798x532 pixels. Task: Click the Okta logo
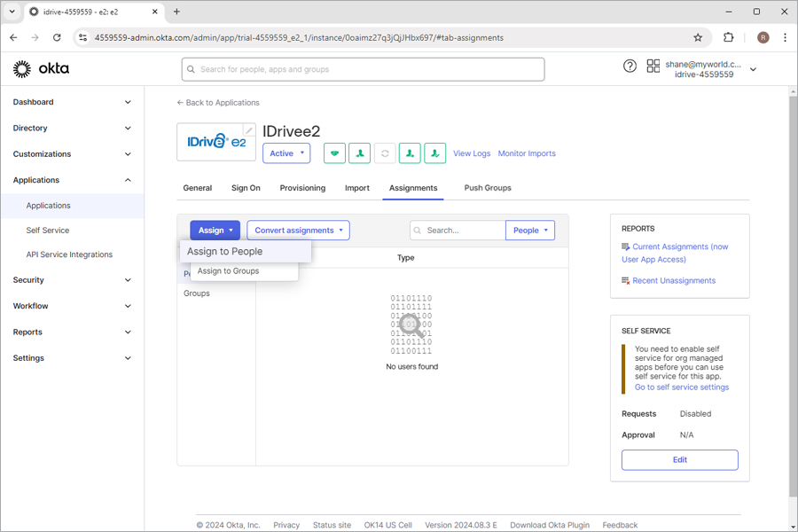tap(41, 69)
